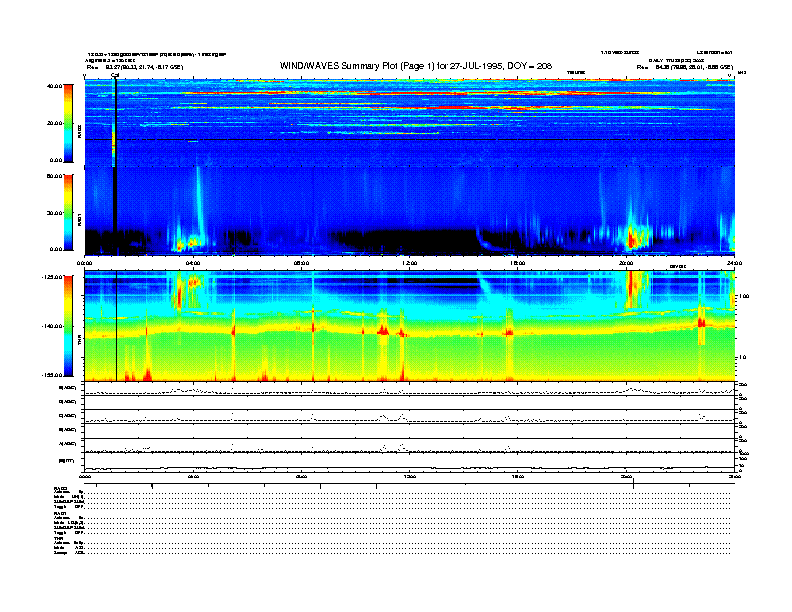Click the bottom line plot labeled |B| (nT)

pyautogui.click(x=409, y=463)
